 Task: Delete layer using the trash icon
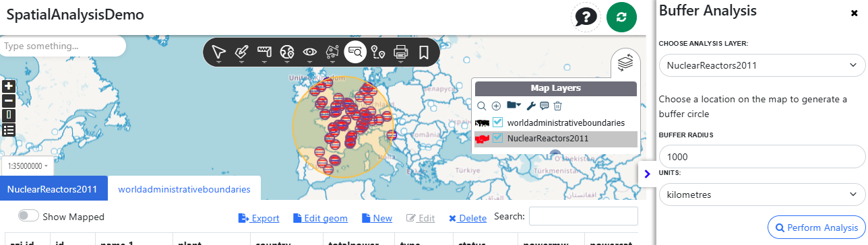coord(558,106)
